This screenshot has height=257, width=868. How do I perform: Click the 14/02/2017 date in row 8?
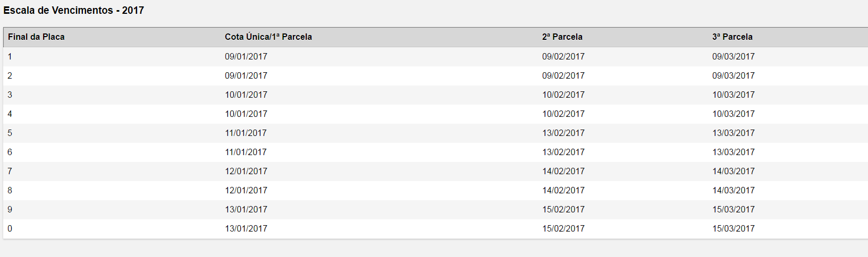(x=563, y=190)
